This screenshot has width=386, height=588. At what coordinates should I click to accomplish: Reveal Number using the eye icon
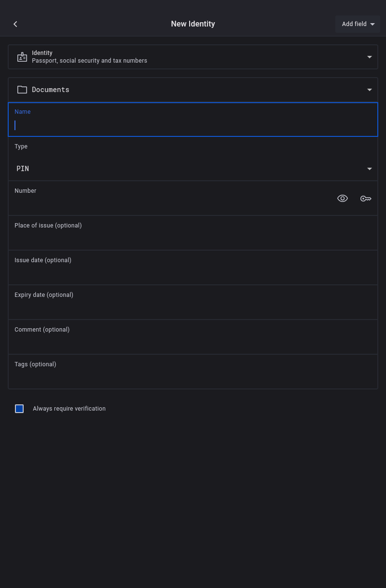tap(343, 199)
